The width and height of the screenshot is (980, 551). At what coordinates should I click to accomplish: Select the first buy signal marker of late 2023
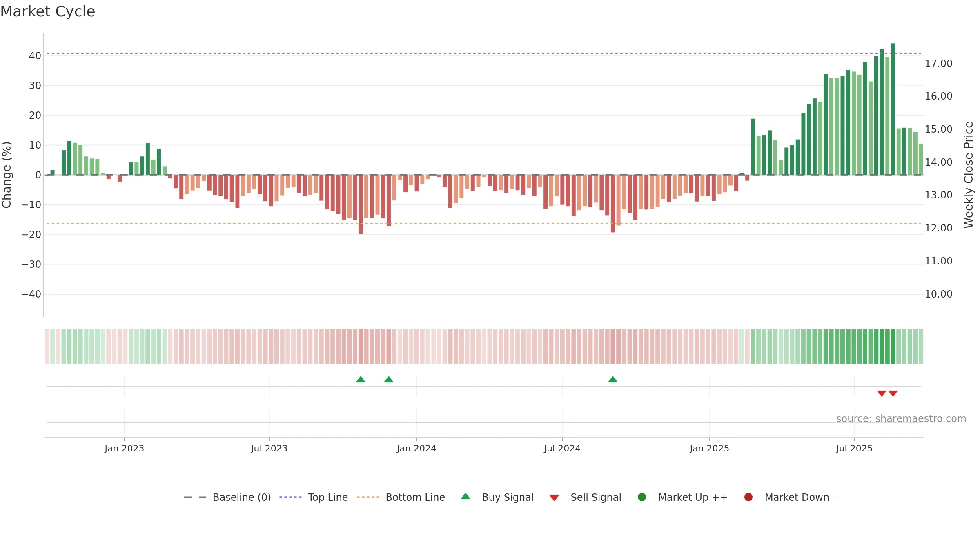[x=361, y=380]
